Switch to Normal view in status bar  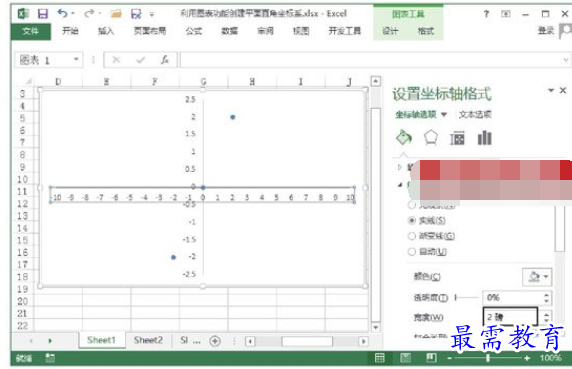point(380,358)
